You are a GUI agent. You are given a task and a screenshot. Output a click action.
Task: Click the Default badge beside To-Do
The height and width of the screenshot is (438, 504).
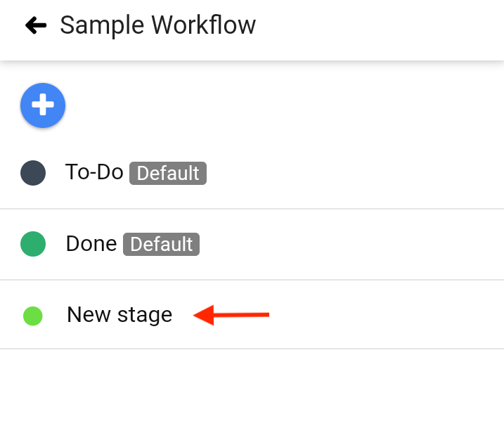(x=168, y=174)
